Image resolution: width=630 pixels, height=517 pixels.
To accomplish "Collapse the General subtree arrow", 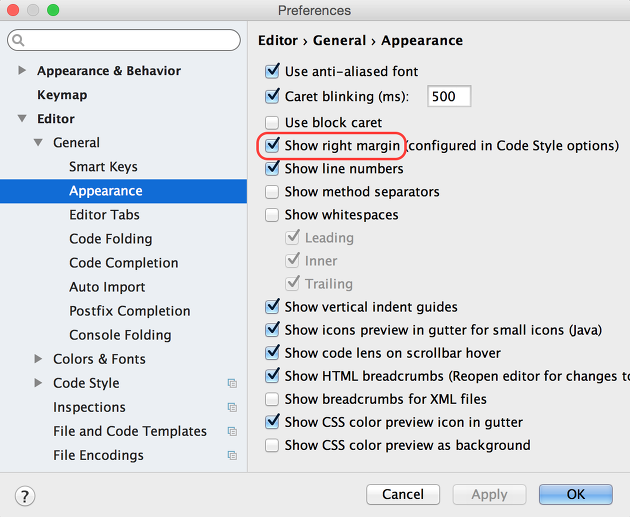I will (x=38, y=142).
